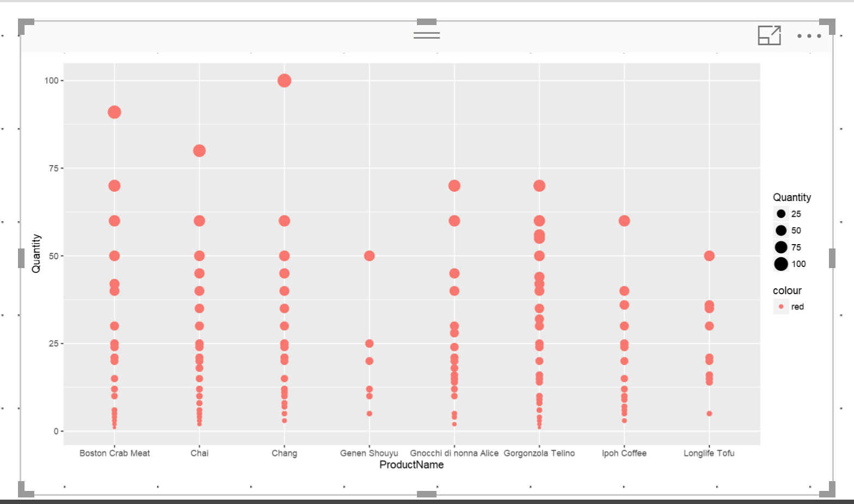The image size is (854, 504).
Task: Click the 50 size bubble in Quantity legend
Action: pyautogui.click(x=782, y=230)
